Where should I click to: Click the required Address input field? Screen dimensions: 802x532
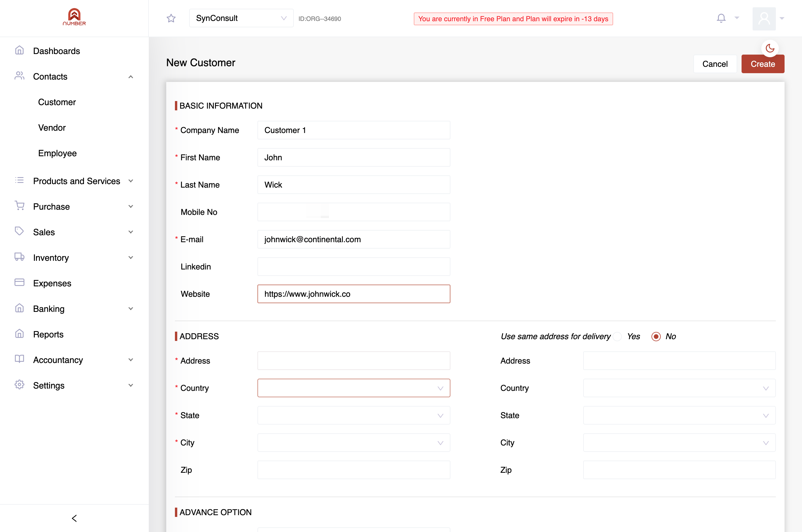(354, 361)
